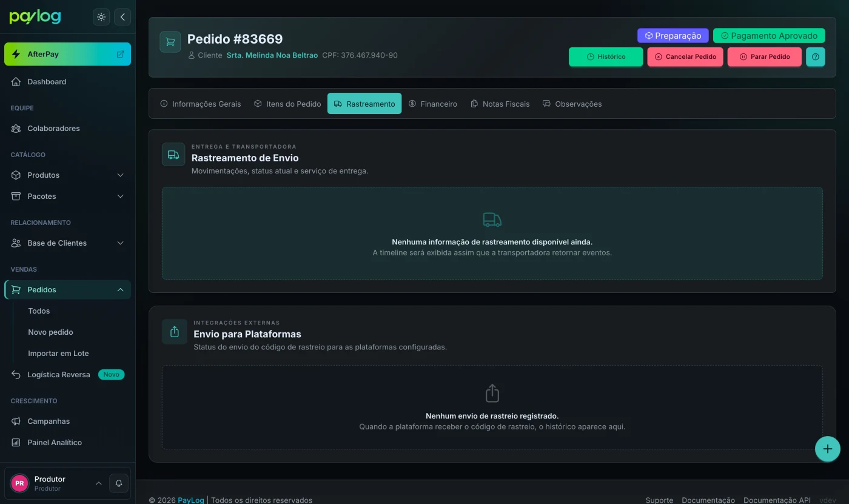This screenshot has width=849, height=504.
Task: Switch to the Observações tab
Action: pos(572,104)
